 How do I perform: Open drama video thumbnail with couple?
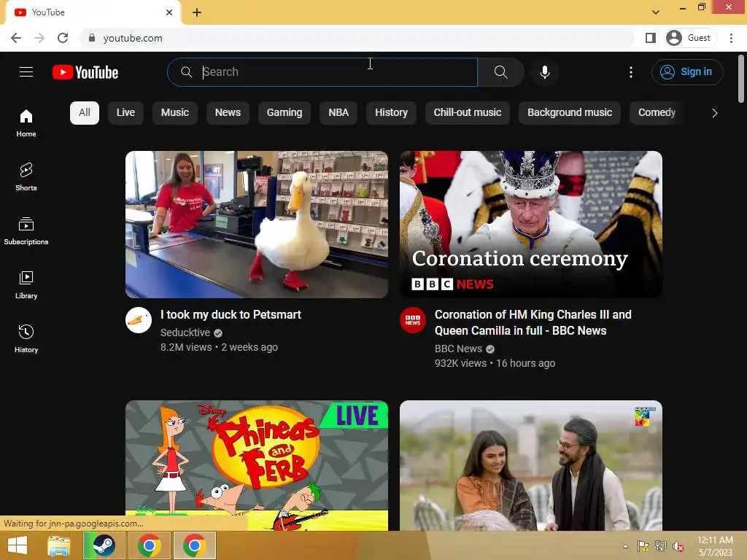[531, 465]
